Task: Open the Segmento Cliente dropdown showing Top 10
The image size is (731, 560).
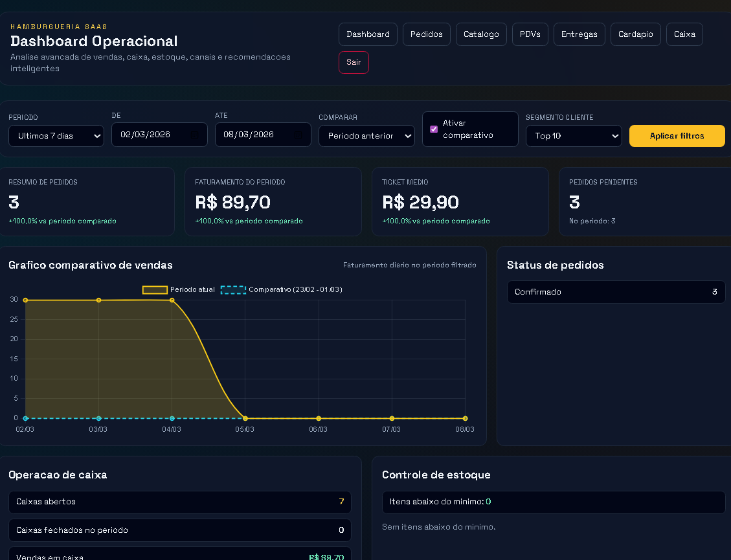Action: (574, 136)
